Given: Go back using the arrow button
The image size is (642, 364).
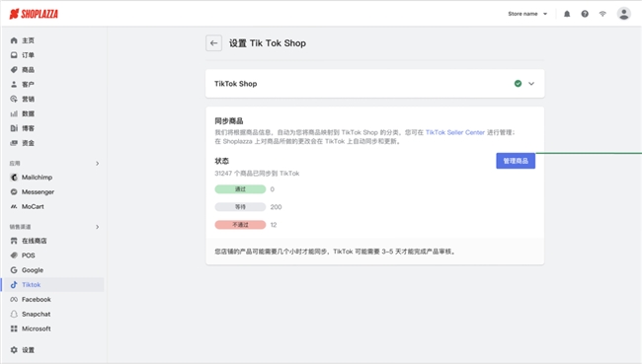Looking at the screenshot, I should click(213, 43).
